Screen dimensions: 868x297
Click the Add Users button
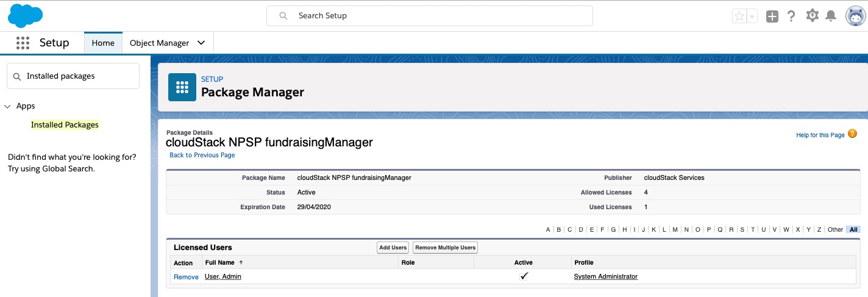pos(393,248)
